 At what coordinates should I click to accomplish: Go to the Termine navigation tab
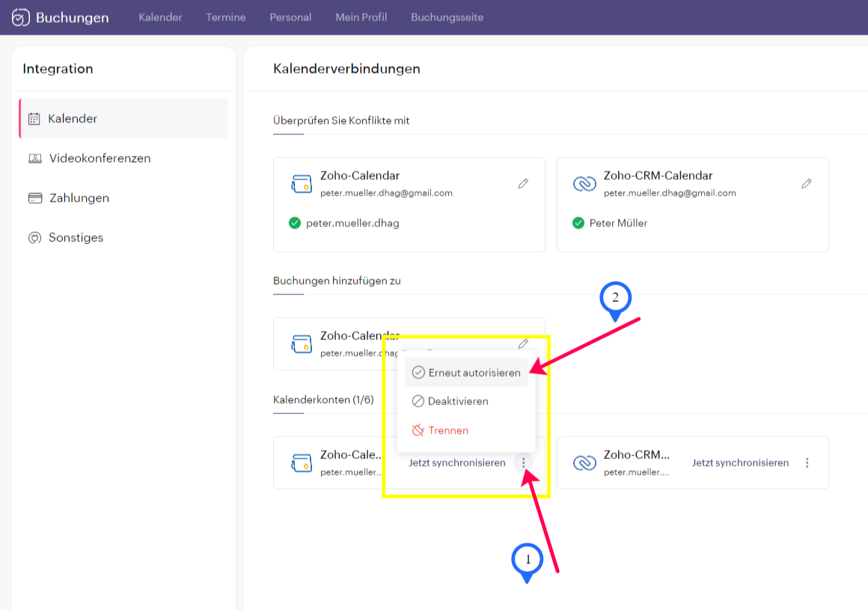(226, 17)
